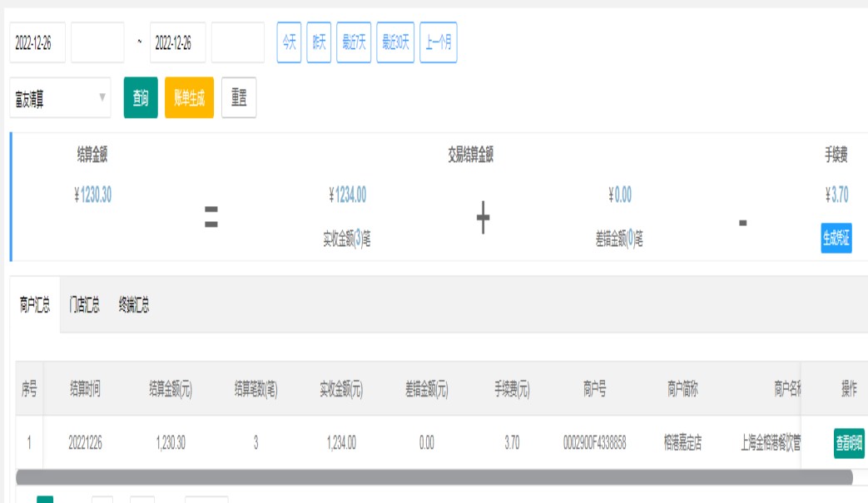Switch to the 终端汇总 tab
Image resolution: width=868 pixels, height=503 pixels.
133,305
